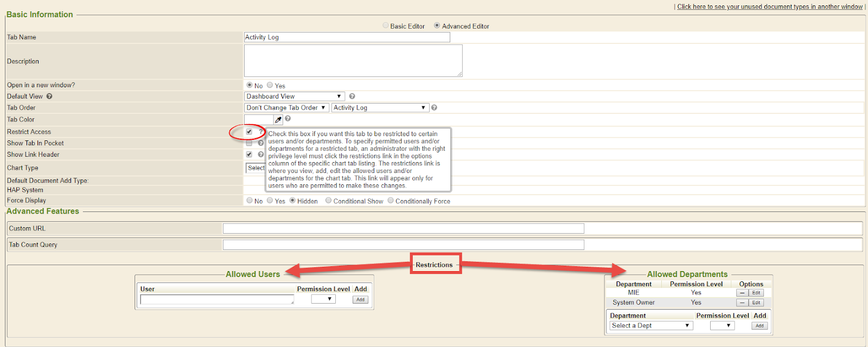Select the Basic Editor radio button

click(386, 25)
